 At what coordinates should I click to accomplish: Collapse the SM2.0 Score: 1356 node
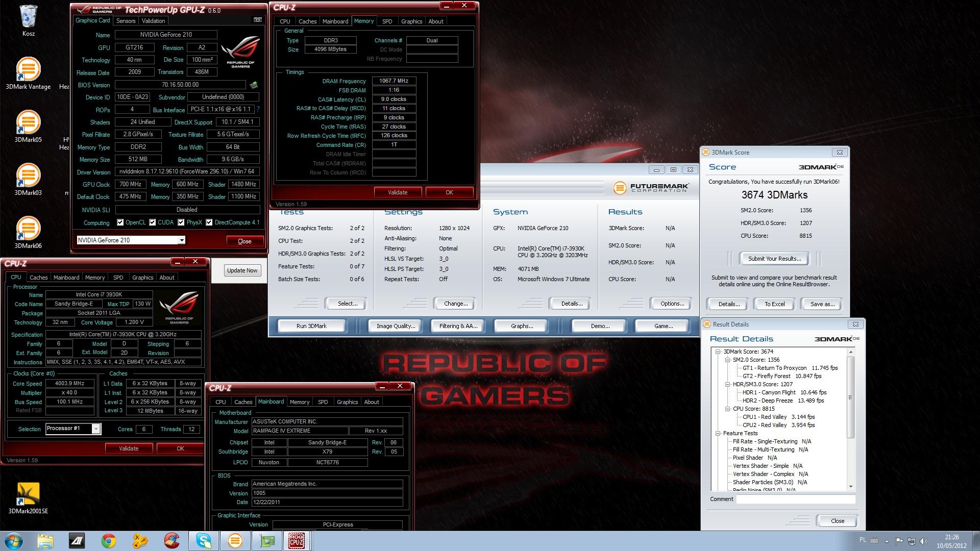tap(727, 360)
